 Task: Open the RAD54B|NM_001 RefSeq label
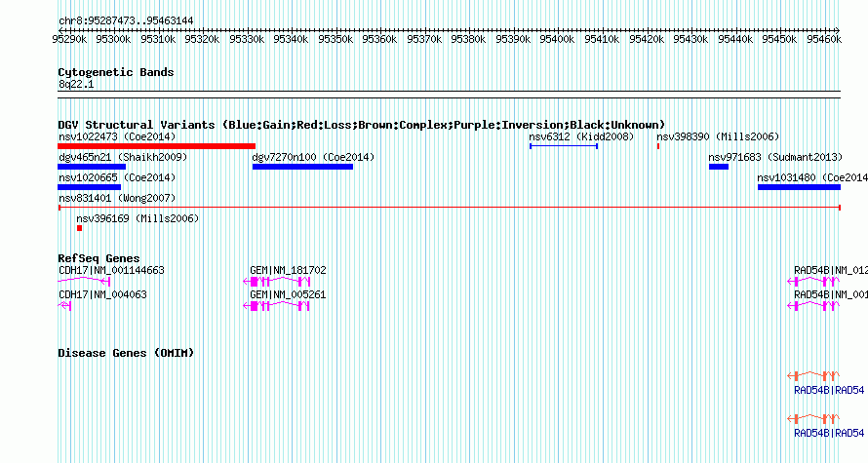click(831, 294)
